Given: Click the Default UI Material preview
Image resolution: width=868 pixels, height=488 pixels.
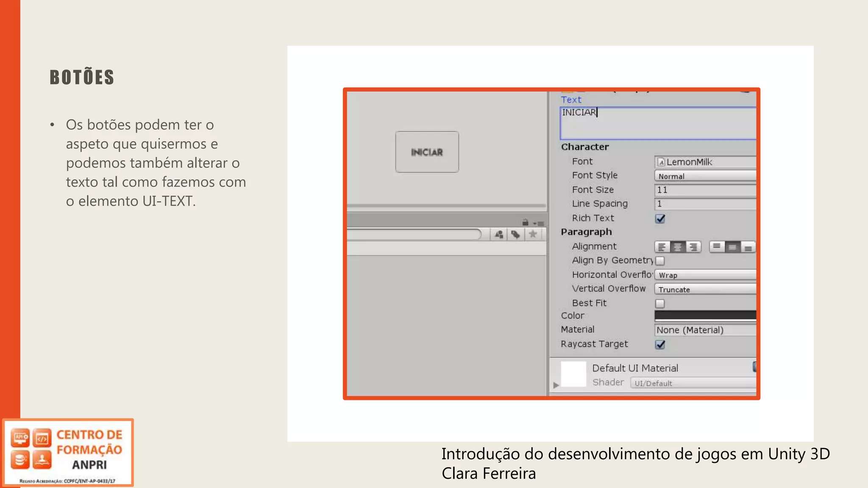Looking at the screenshot, I should pos(573,374).
